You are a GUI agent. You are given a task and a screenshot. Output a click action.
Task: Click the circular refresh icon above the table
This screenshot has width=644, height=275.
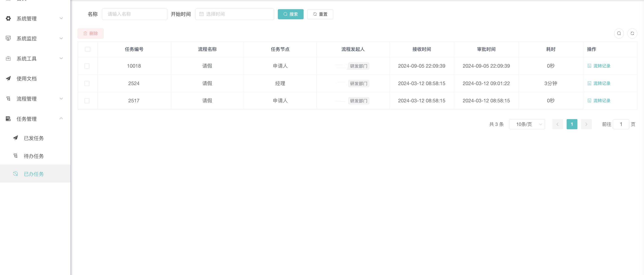coord(632,33)
